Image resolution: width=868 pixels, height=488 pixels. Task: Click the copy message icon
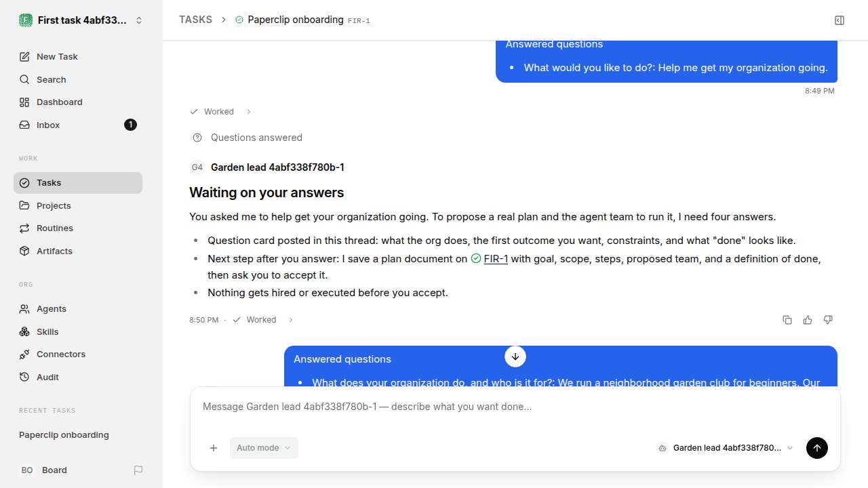(x=787, y=320)
